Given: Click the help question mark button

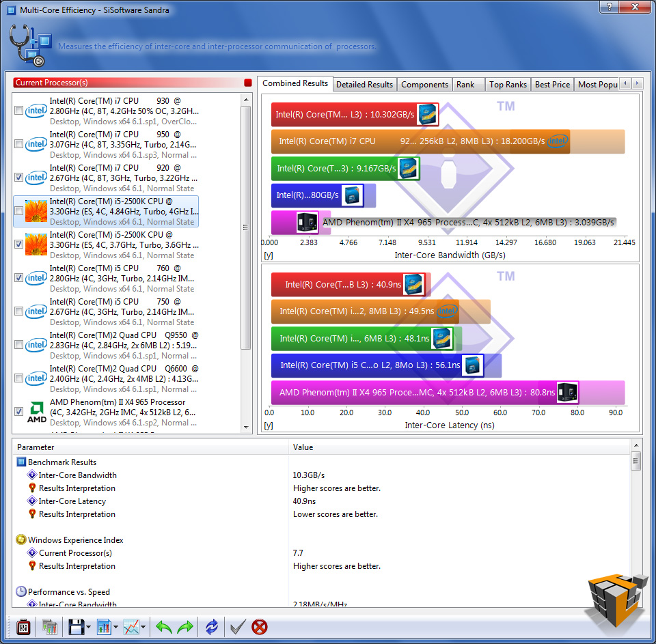Looking at the screenshot, I should [609, 7].
